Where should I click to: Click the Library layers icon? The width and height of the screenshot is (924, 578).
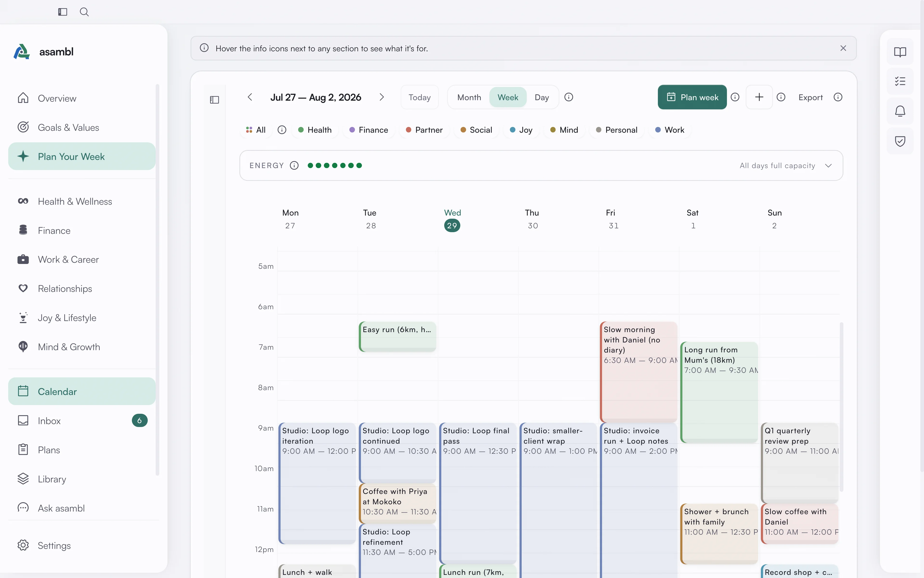23,479
